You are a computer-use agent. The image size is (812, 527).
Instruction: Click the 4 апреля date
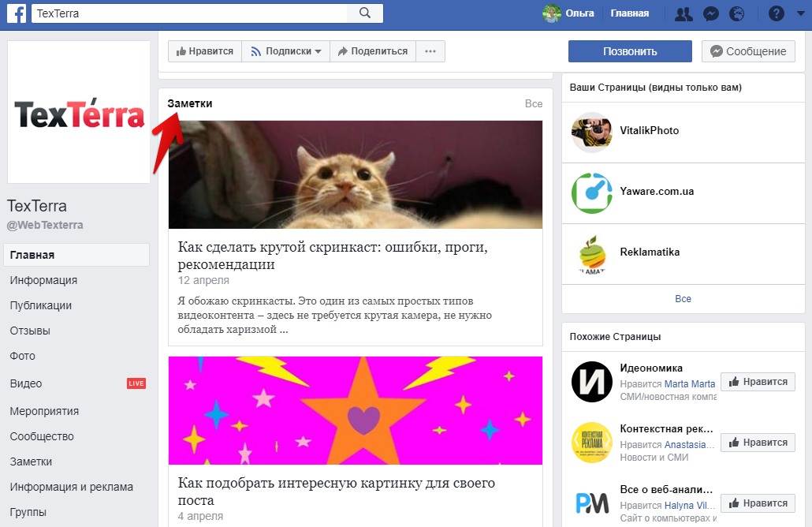tap(200, 516)
